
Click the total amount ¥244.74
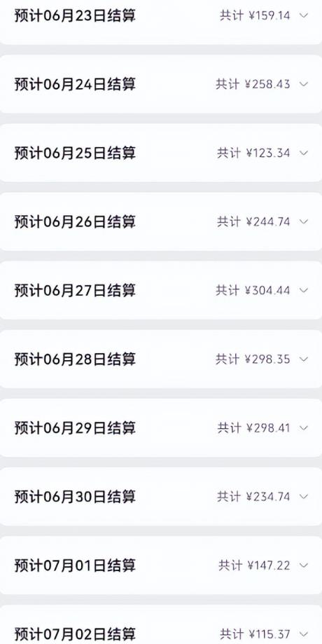(x=268, y=221)
